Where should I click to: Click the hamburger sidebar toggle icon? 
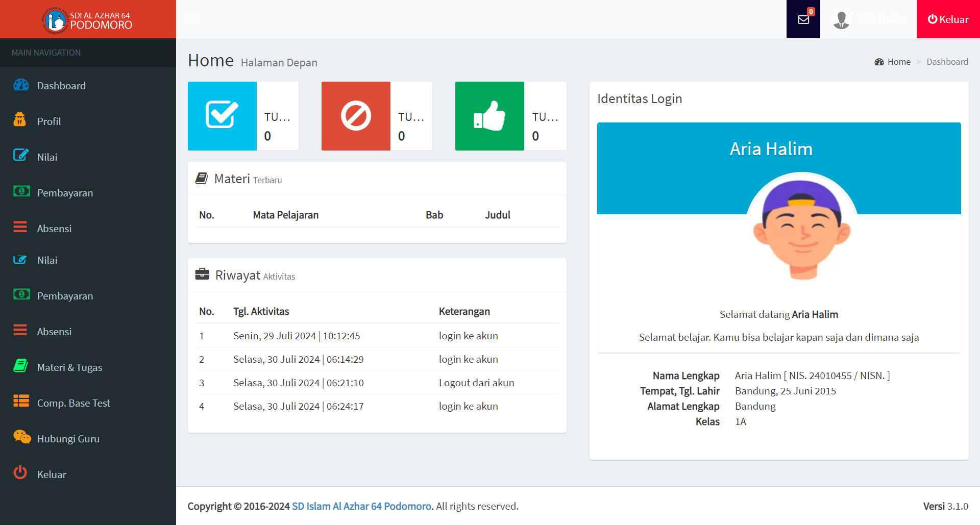tap(192, 19)
